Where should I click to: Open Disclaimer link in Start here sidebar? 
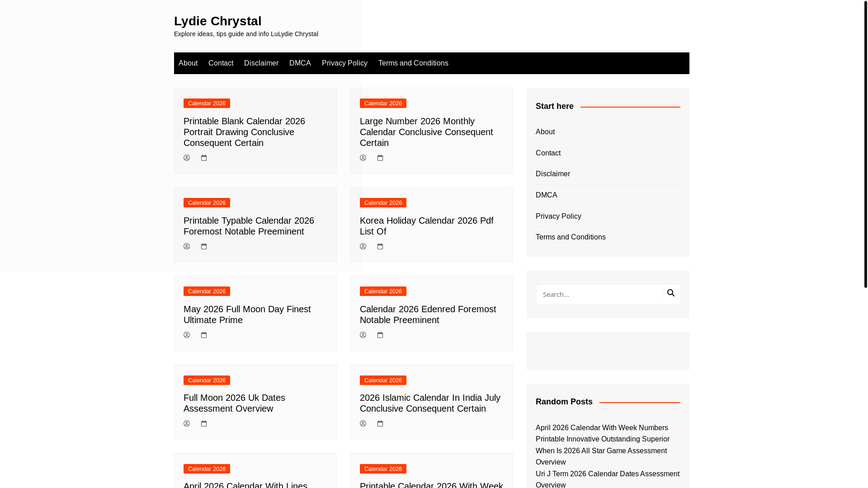(x=553, y=174)
